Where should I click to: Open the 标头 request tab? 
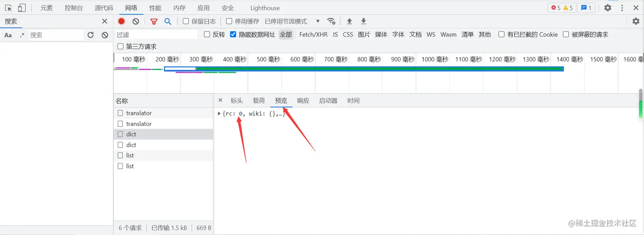click(237, 101)
